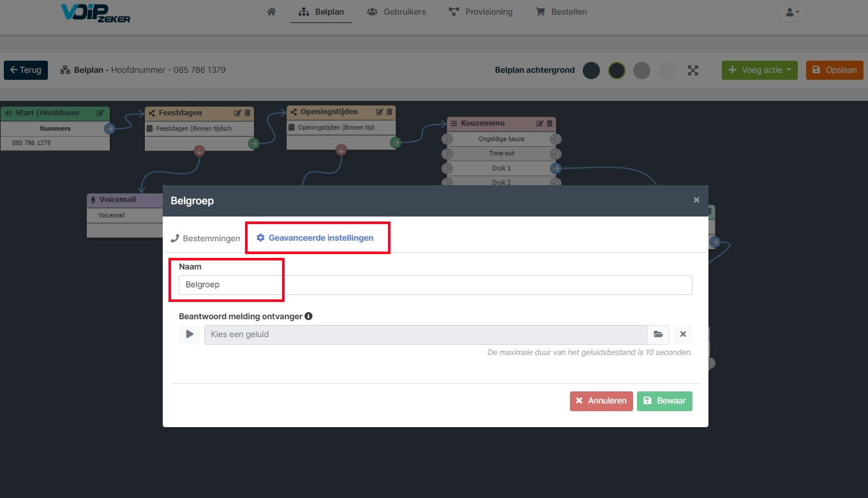Focus the Naam input field
The width and height of the screenshot is (868, 498).
click(435, 285)
